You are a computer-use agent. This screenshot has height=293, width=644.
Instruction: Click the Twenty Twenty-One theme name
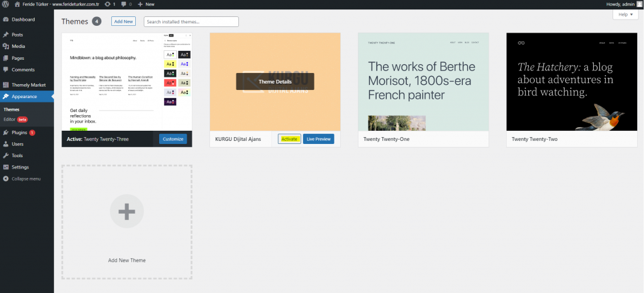pyautogui.click(x=387, y=139)
